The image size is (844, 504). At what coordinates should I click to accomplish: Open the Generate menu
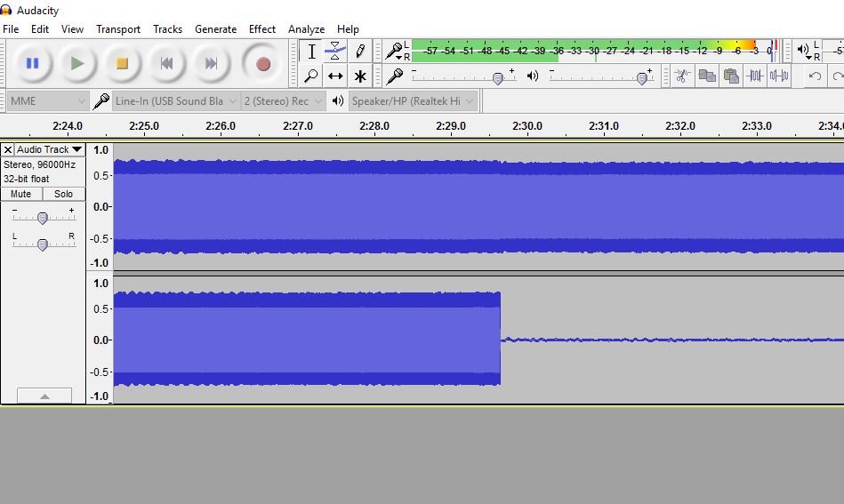point(215,29)
